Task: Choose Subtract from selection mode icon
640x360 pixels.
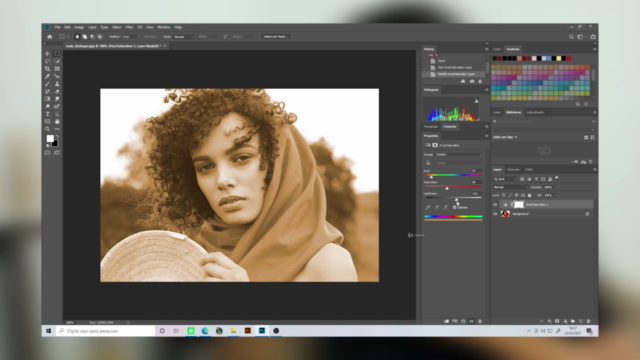Action: 92,37
